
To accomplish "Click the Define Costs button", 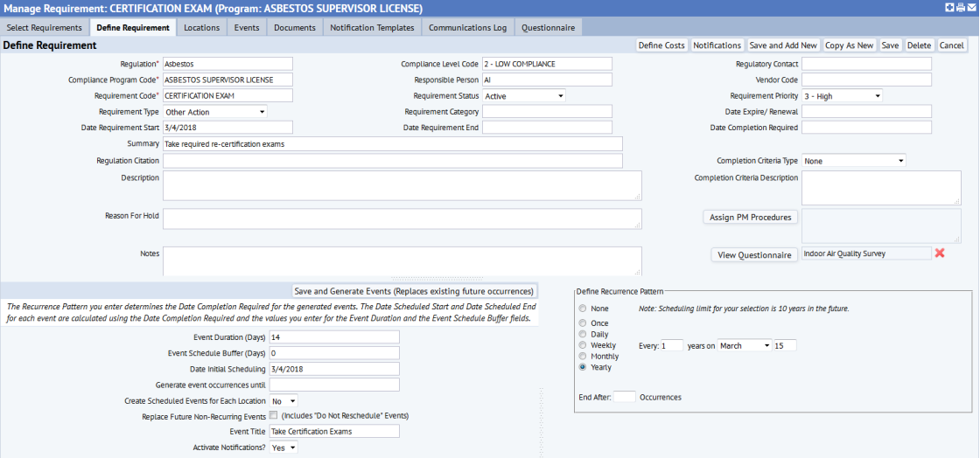I will [661, 45].
